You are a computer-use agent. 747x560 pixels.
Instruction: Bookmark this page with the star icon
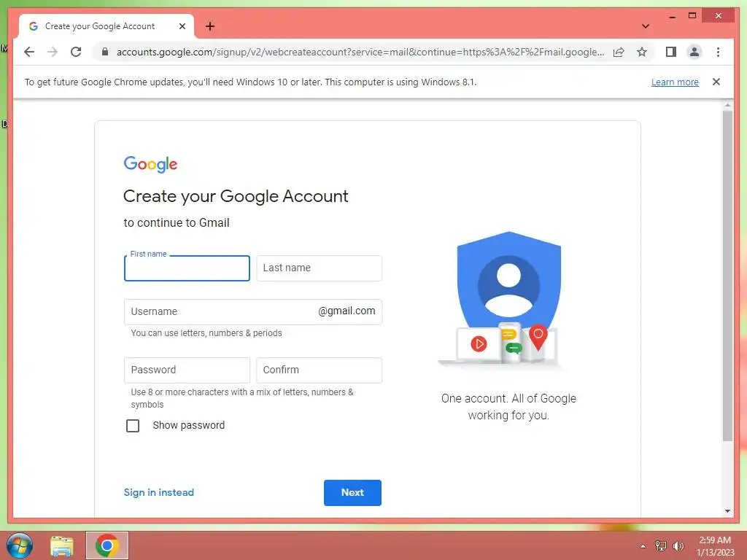pos(642,52)
